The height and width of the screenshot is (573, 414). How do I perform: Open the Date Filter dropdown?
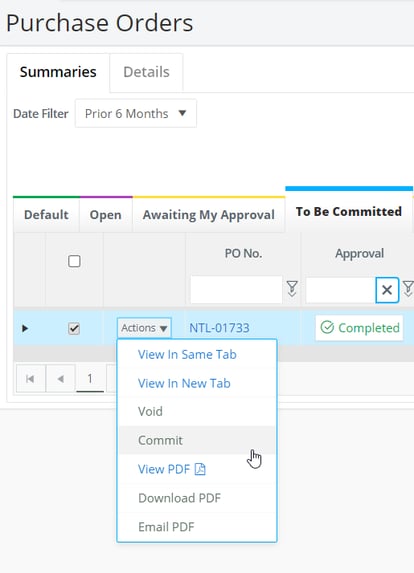(136, 114)
